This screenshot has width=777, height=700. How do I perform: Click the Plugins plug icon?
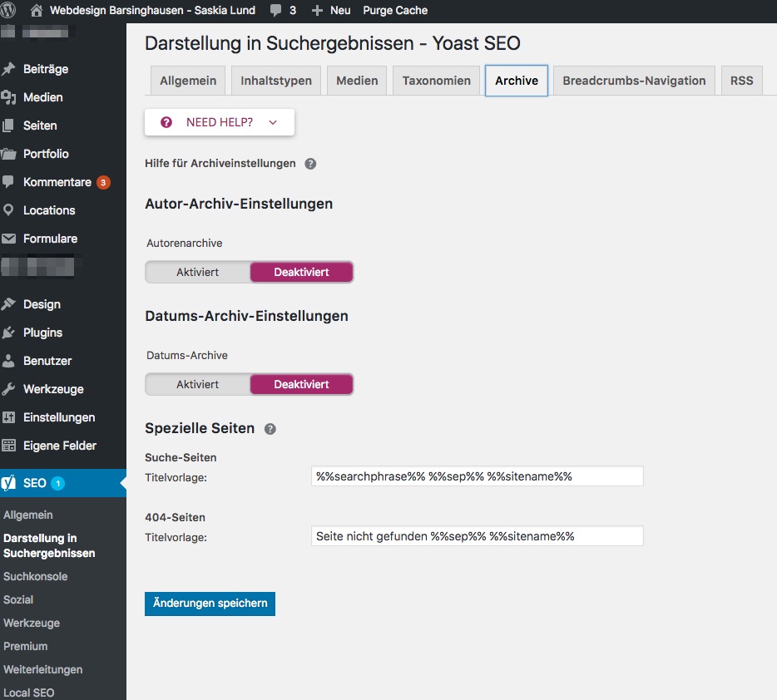coord(8,333)
